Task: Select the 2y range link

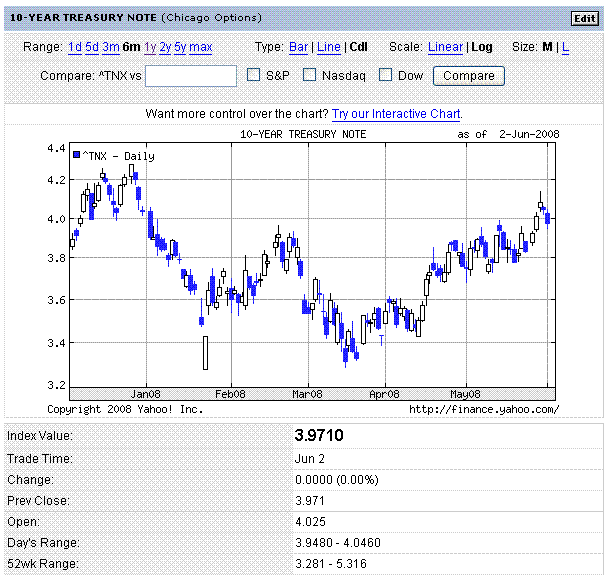Action: 165,47
